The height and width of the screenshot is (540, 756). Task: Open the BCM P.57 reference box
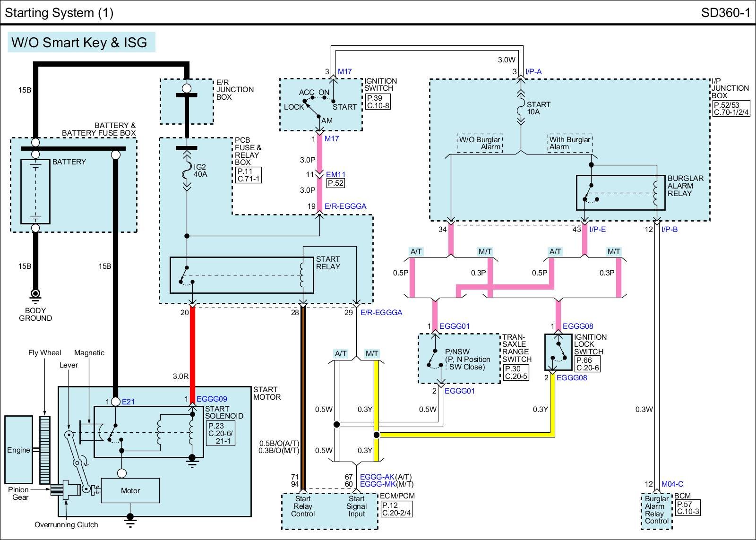[x=687, y=508]
